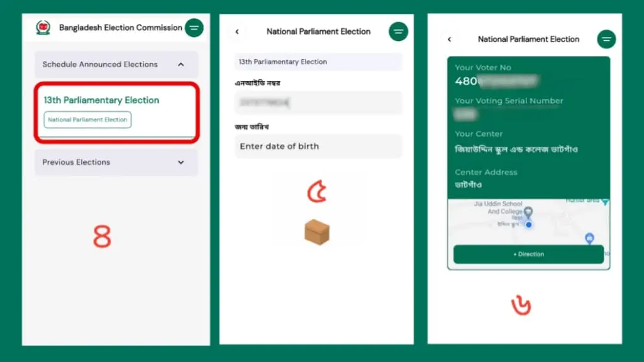Click the blue location dot on the map
The image size is (644, 362).
pyautogui.click(x=529, y=224)
